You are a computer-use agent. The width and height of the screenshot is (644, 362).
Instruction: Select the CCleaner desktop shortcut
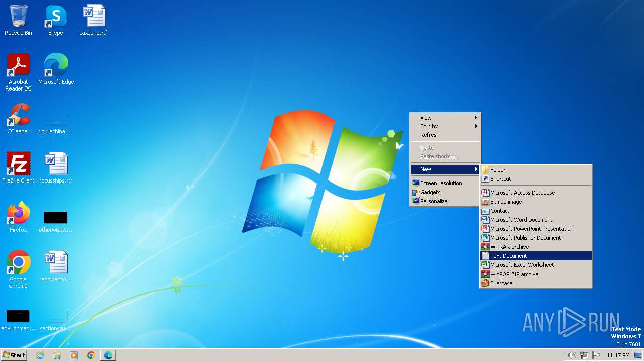(x=18, y=119)
